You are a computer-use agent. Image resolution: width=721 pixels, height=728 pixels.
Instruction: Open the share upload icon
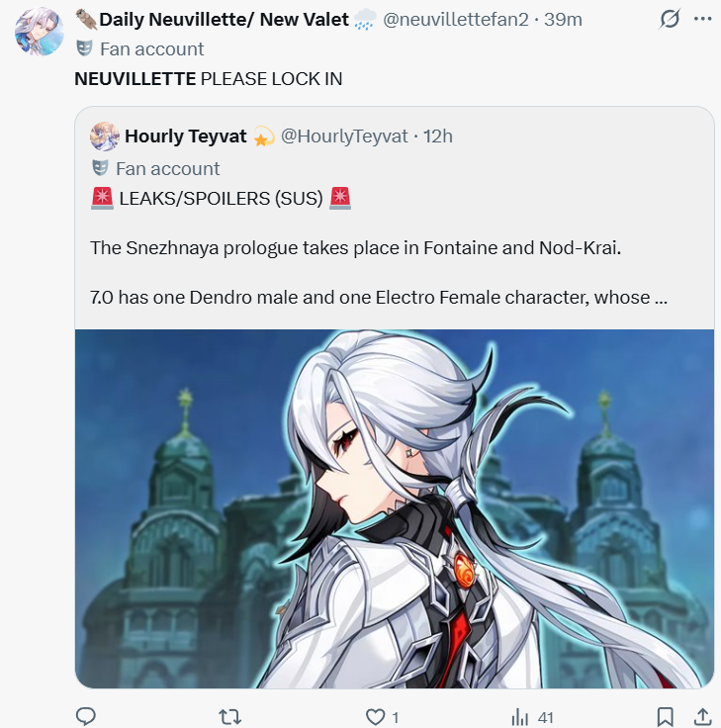[x=703, y=717]
